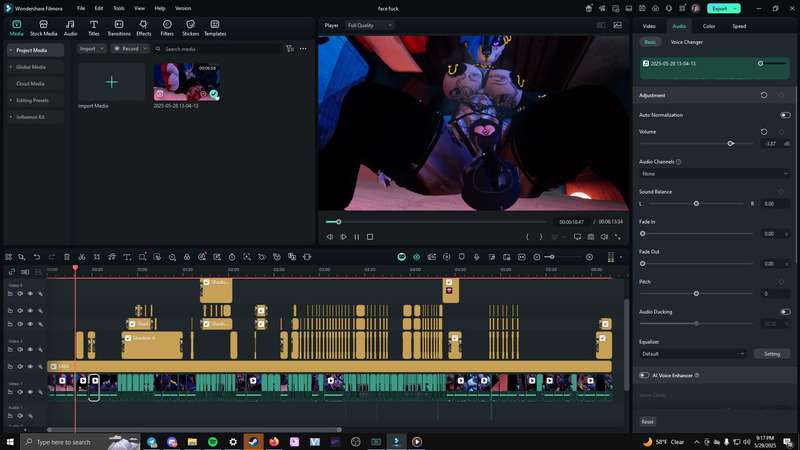Screen dimensions: 800x450
Task: Enable AI Voice Enhancer toggle
Action: coord(644,376)
